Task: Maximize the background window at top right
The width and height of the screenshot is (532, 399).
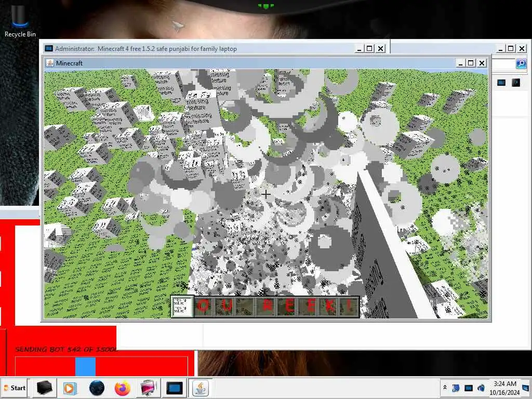Action: tap(511, 49)
